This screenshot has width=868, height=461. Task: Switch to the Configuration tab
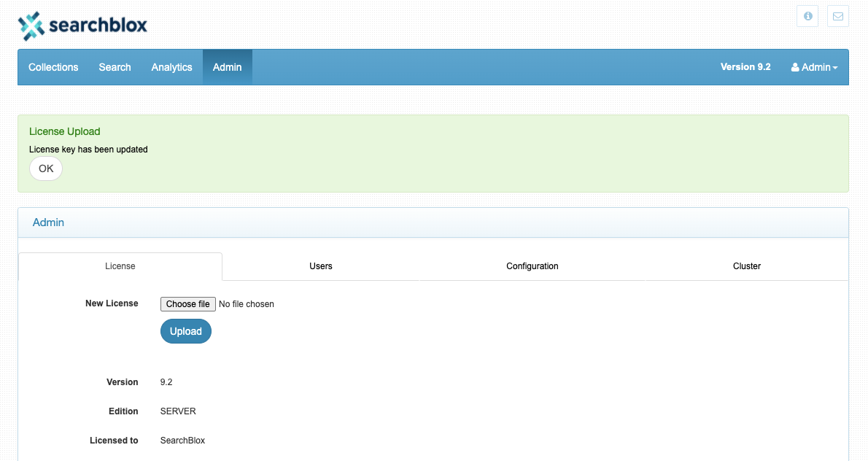coord(532,266)
